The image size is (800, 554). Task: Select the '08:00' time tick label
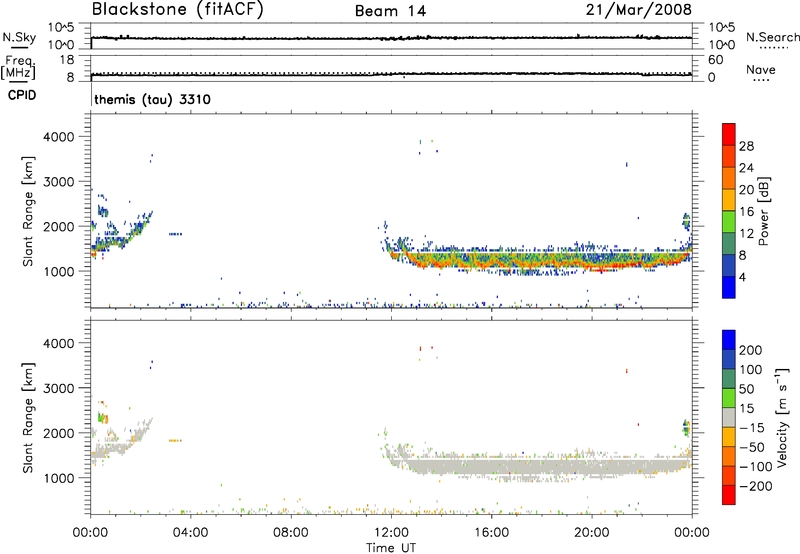[290, 533]
